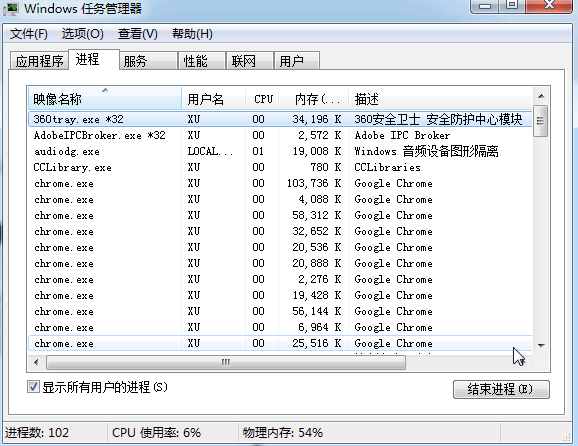This screenshot has height=446, width=578.
Task: Sort by 用户名 column header
Action: (x=213, y=99)
